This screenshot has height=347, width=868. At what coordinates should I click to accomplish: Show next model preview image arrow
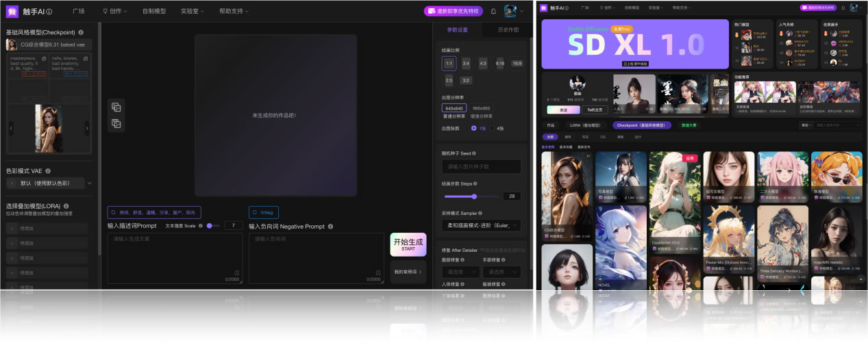pyautogui.click(x=87, y=128)
